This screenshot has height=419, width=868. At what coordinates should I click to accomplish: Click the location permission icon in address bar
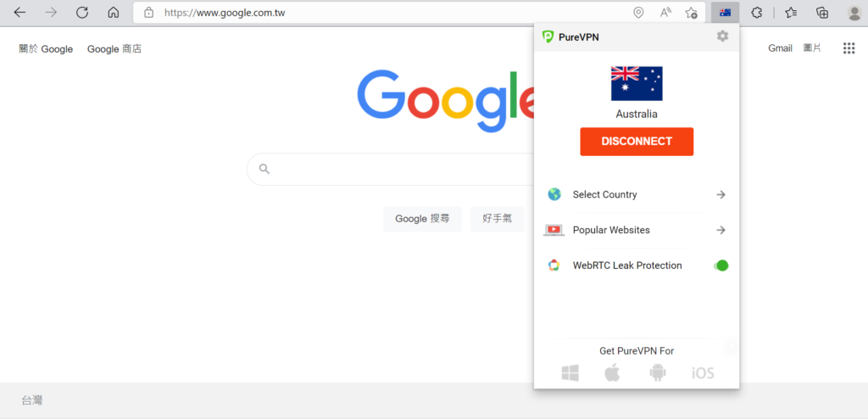(x=638, y=12)
